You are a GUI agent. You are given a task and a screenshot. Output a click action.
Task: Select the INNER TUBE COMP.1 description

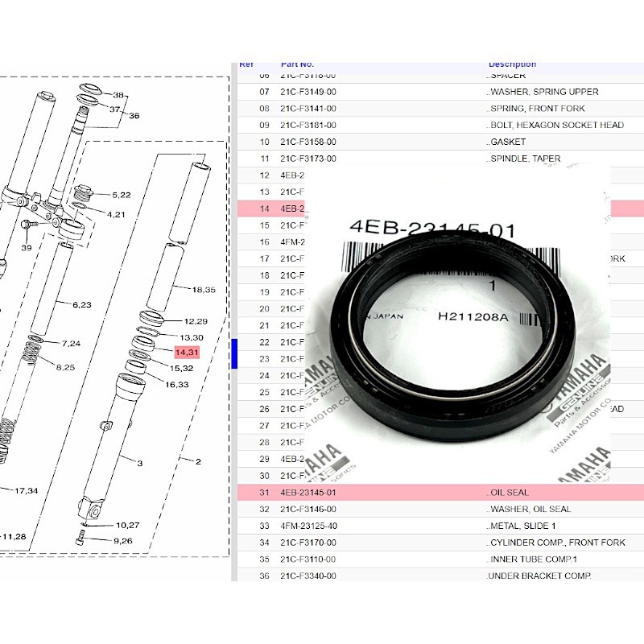pos(531,559)
